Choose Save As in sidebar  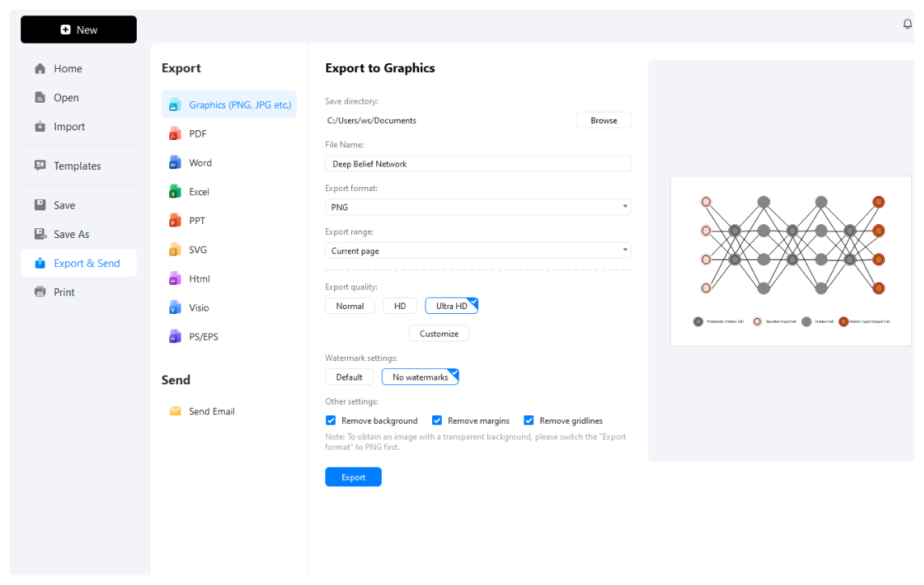[78, 234]
